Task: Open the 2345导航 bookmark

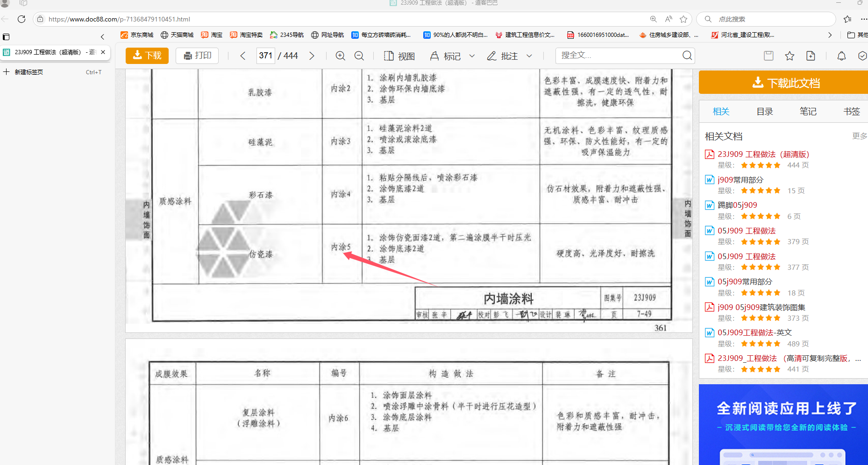Action: coord(287,35)
